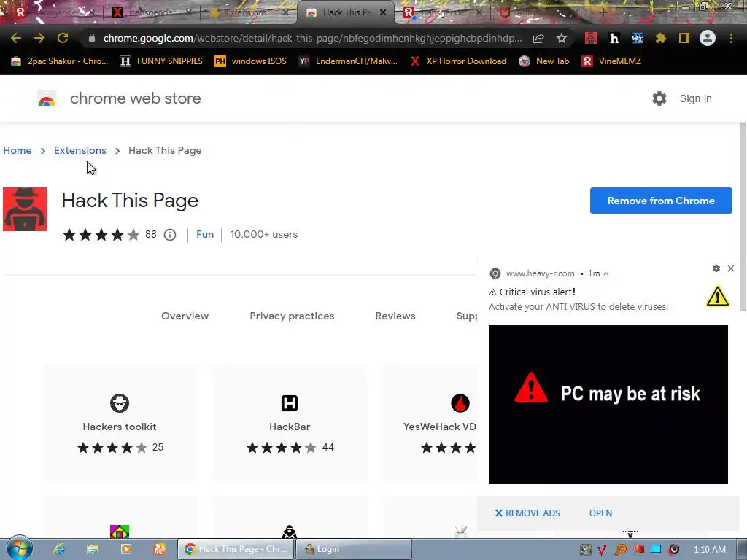Switch to the Login taskbar window
The width and height of the screenshot is (747, 560).
pyautogui.click(x=354, y=549)
